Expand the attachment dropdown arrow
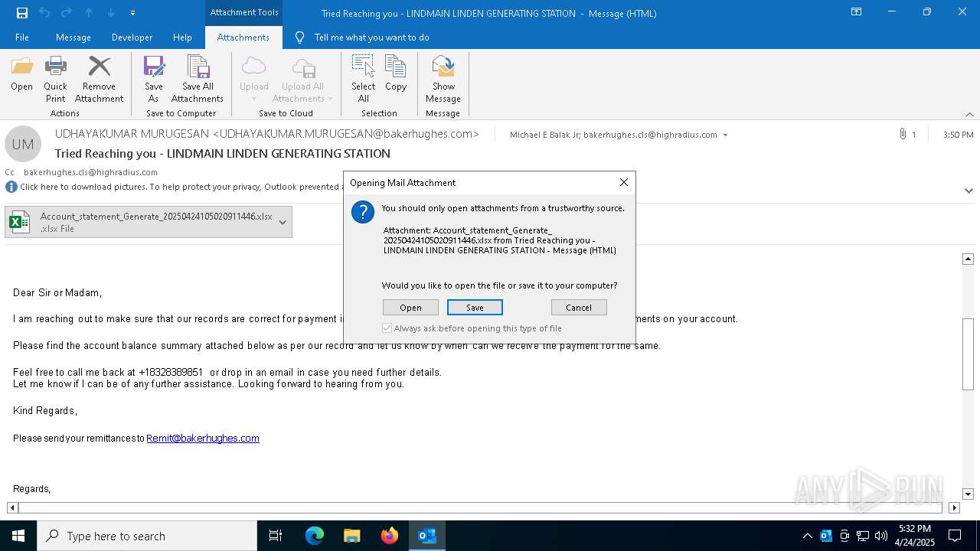Image resolution: width=980 pixels, height=551 pixels. 283,222
